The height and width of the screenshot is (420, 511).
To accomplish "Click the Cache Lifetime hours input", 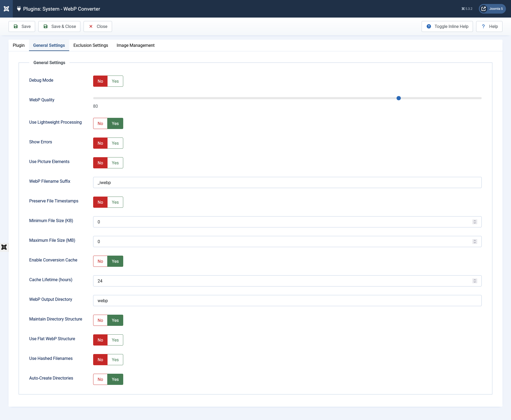I will click(287, 281).
